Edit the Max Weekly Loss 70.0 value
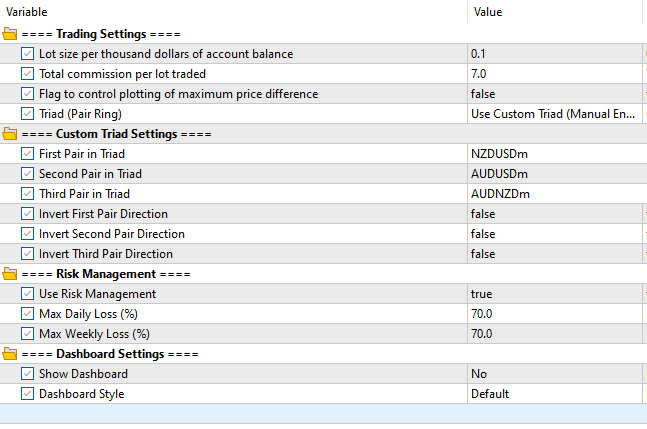This screenshot has height=429, width=647. (553, 333)
